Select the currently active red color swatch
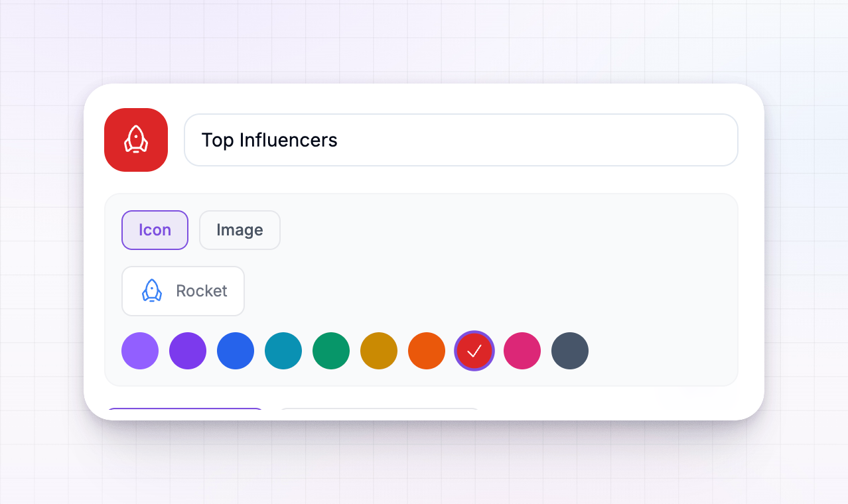The width and height of the screenshot is (848, 504). (x=474, y=351)
